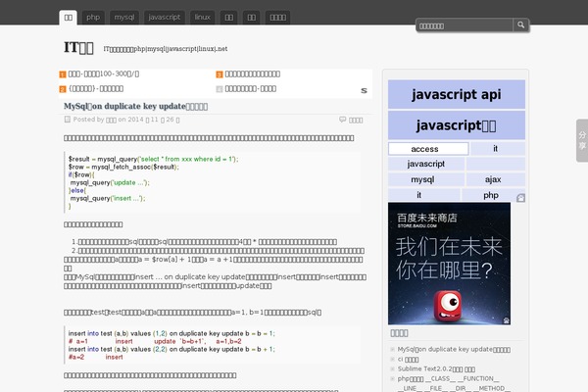Click the orange number 3 rank badge
The width and height of the screenshot is (588, 392).
[220, 74]
